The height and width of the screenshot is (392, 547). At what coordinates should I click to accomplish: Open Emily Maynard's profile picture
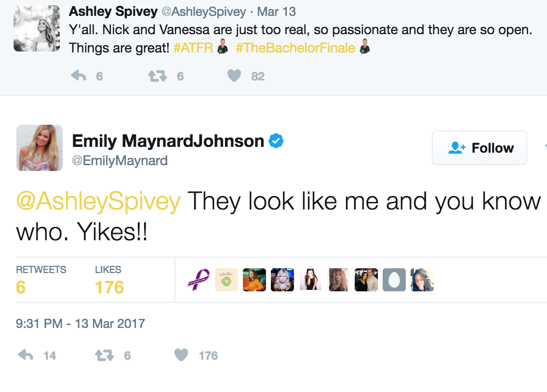[x=39, y=147]
